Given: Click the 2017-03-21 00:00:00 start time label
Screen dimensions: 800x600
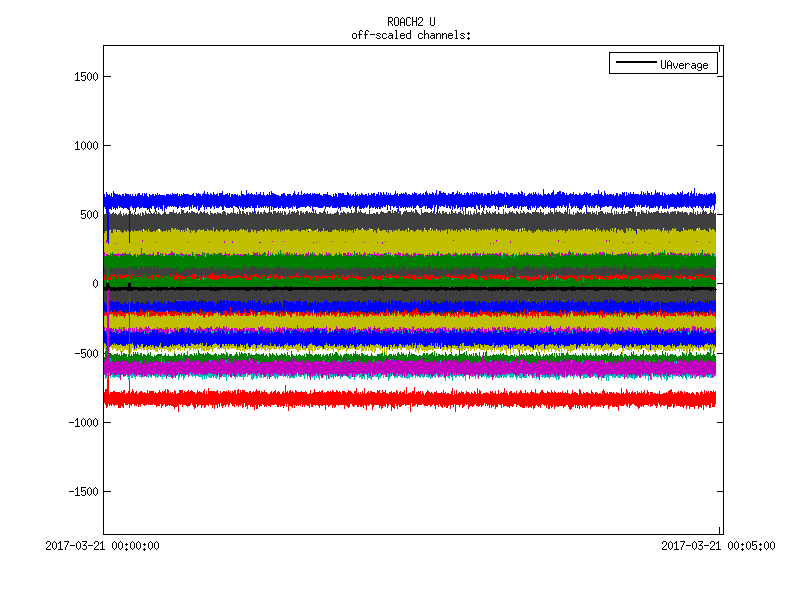Looking at the screenshot, I should [x=103, y=546].
